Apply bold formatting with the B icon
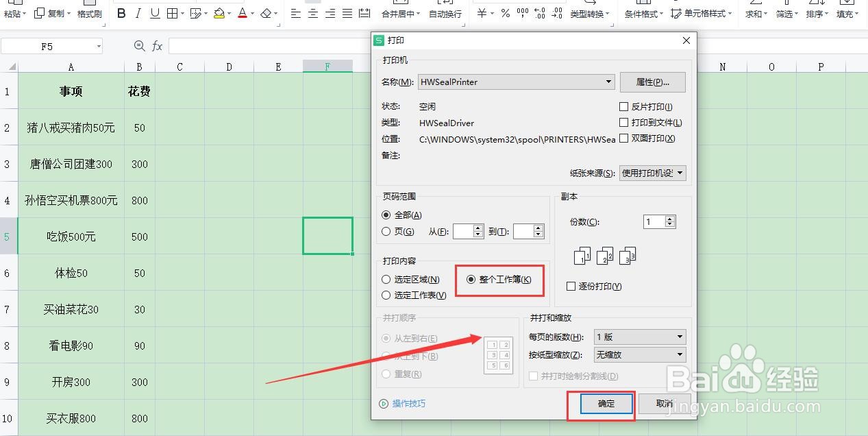 [x=122, y=13]
